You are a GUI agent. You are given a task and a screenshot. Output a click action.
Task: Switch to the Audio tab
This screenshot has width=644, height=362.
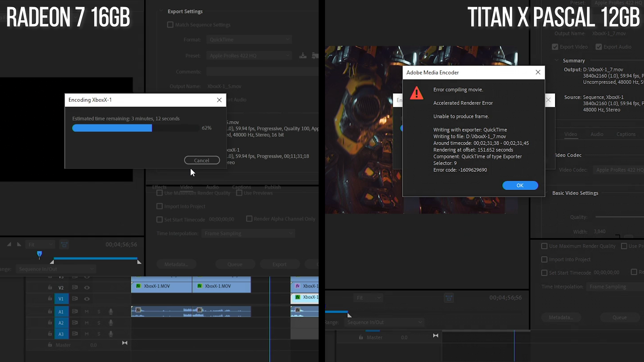coord(597,134)
